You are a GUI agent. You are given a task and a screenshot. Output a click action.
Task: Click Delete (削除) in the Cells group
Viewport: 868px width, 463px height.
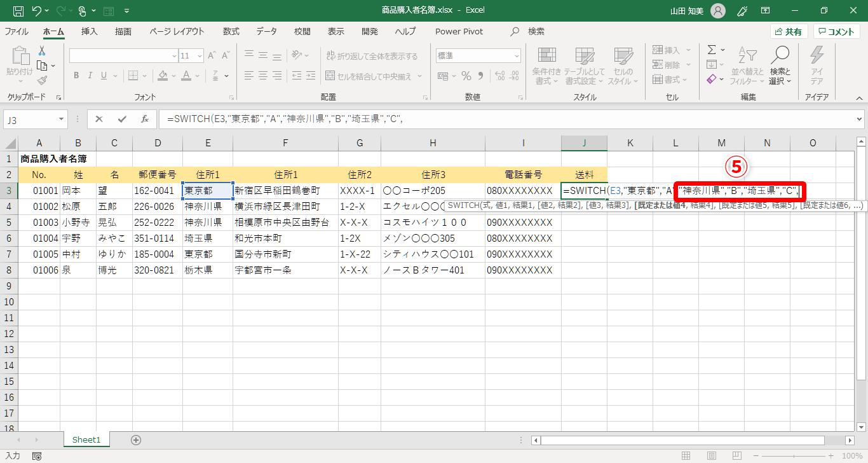point(670,65)
